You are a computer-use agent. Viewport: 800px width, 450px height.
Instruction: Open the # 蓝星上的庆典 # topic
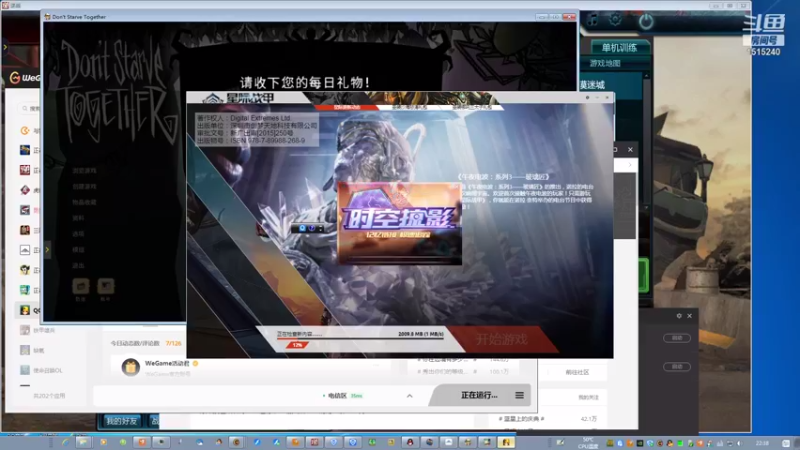[x=521, y=418]
